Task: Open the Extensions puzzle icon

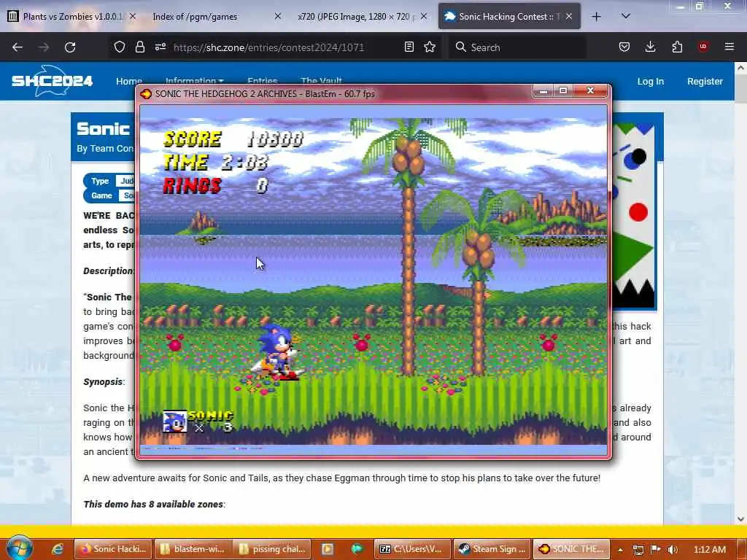Action: 677,47
